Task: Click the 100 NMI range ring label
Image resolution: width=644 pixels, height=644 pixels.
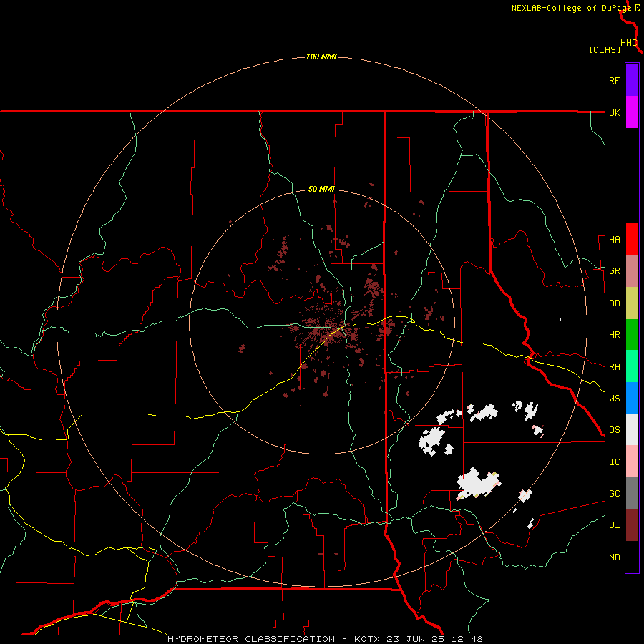Action: (x=321, y=57)
